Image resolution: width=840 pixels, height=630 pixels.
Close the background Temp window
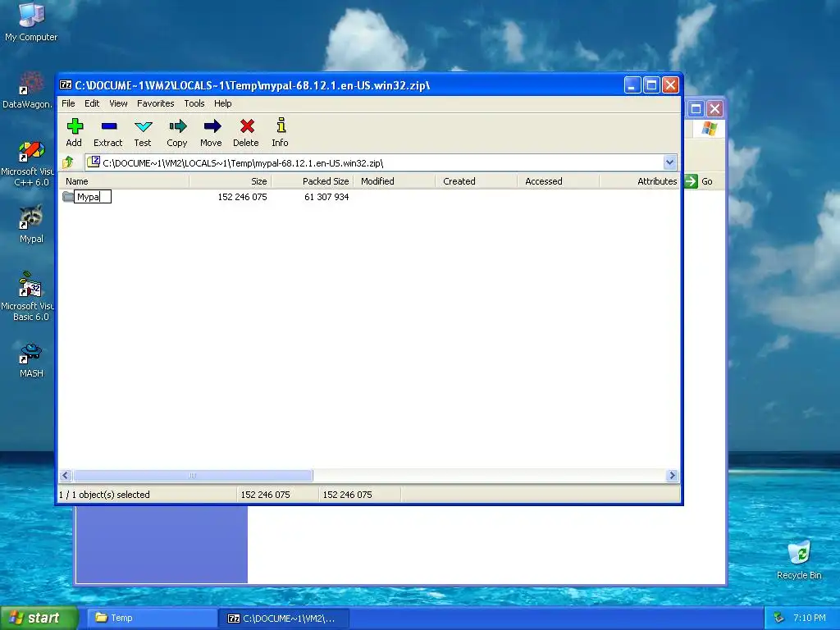click(x=714, y=109)
